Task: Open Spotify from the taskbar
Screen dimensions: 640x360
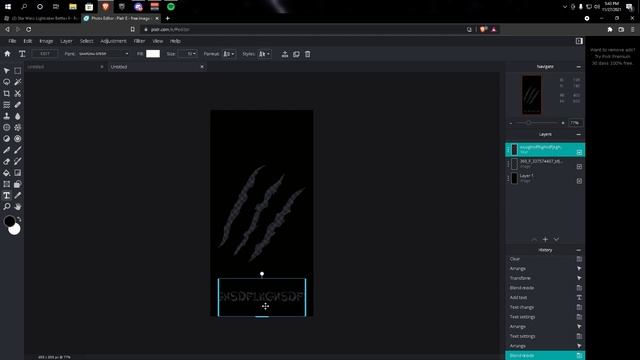Action: 171,7
